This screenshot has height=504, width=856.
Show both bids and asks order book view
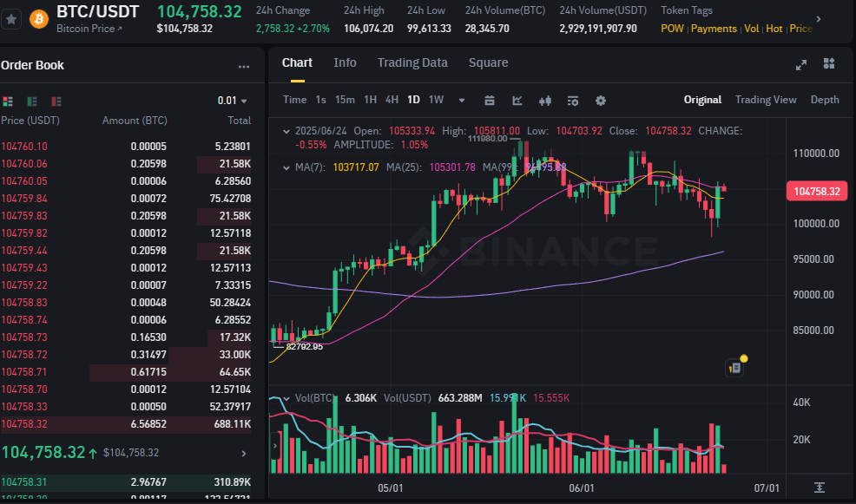pos(8,101)
